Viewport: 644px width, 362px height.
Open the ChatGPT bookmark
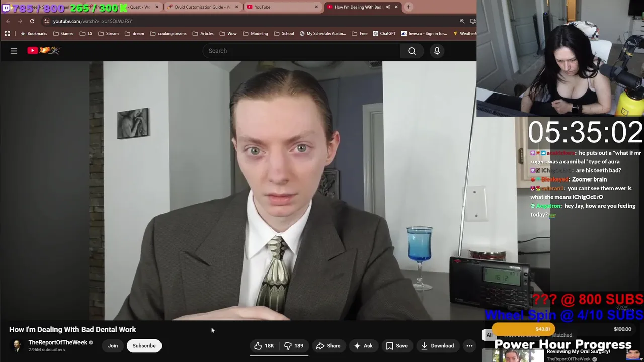(x=384, y=34)
